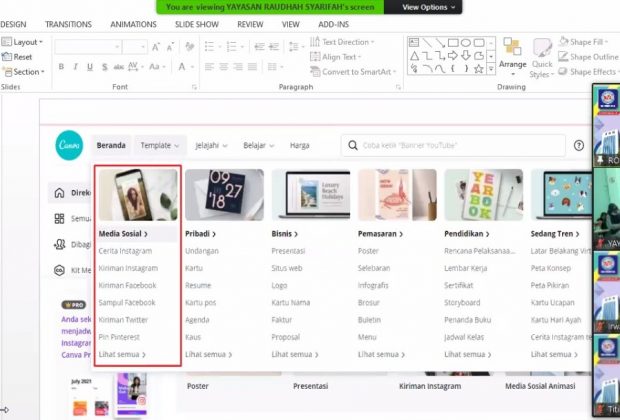Viewport: 620px width, 420px height.
Task: Select the Triangle shape in shapes gallery
Action: (414, 55)
